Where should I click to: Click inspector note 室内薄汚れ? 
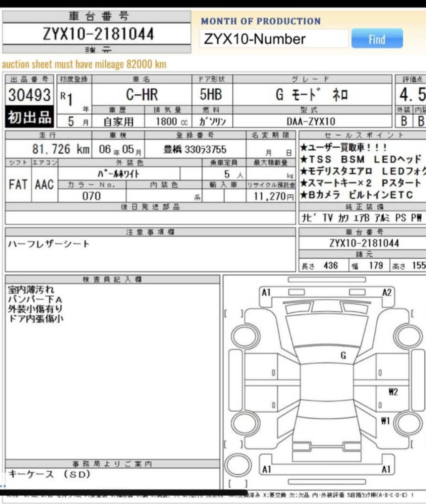click(31, 290)
